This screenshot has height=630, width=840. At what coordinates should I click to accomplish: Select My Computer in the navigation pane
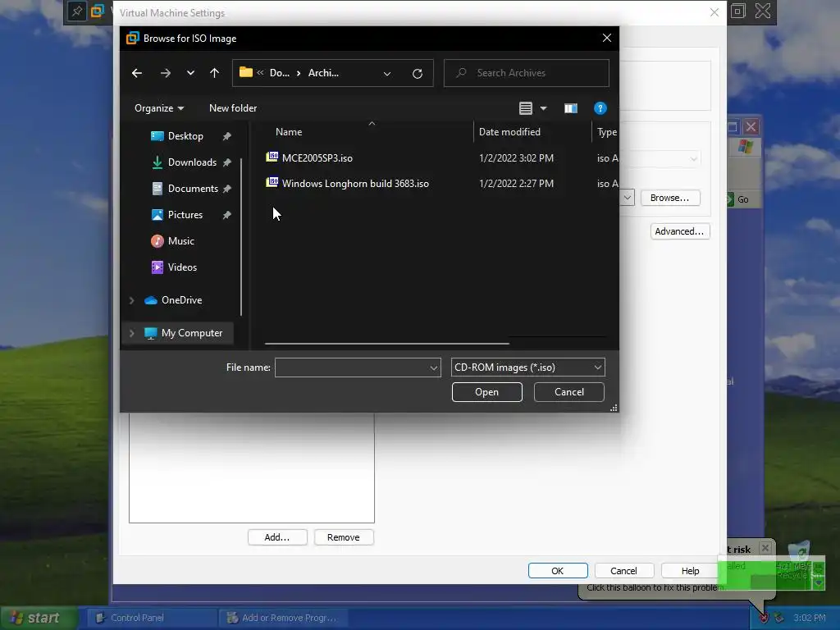pos(192,333)
